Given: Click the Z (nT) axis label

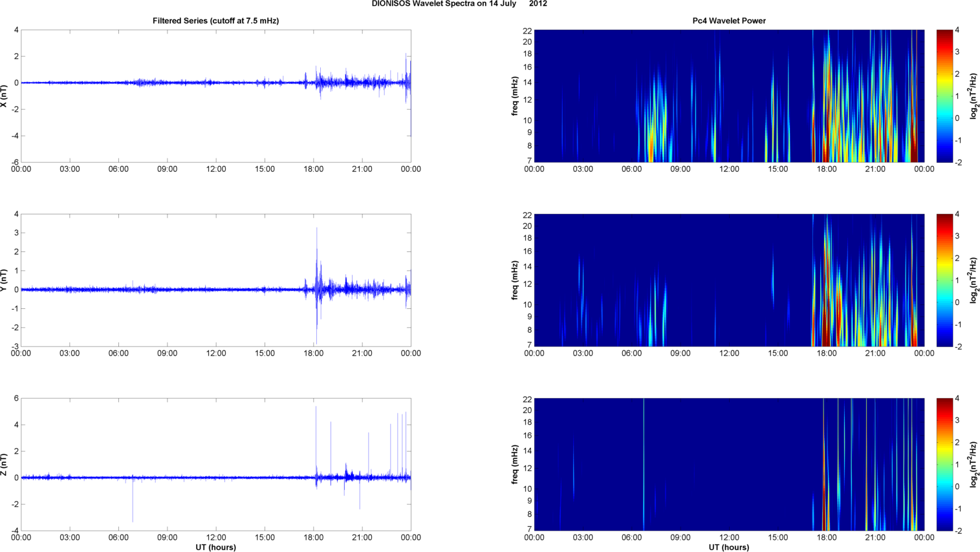Looking at the screenshot, I should click(x=4, y=465).
